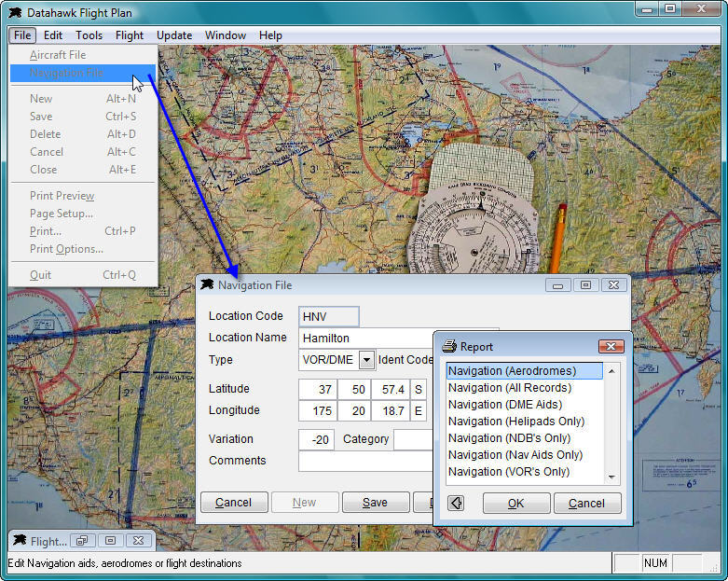Click the Longitude seconds field
The image size is (728, 581).
[390, 411]
